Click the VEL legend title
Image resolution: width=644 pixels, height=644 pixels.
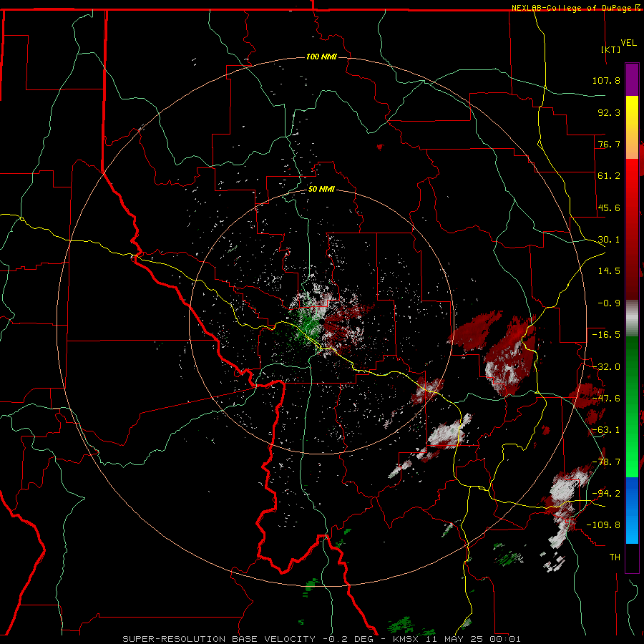click(x=629, y=43)
